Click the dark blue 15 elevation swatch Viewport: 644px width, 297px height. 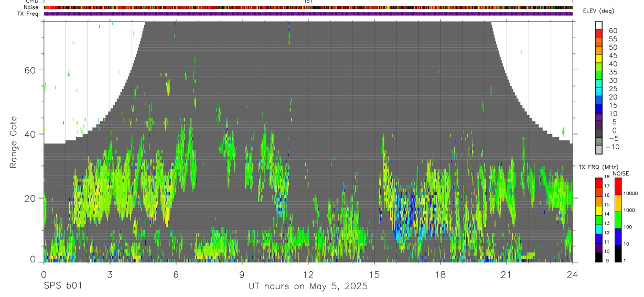point(599,108)
